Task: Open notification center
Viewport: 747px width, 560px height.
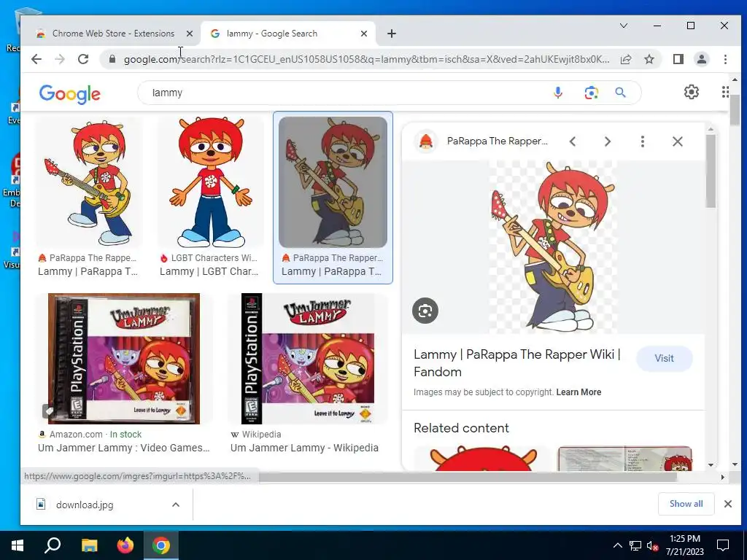Action: (x=723, y=545)
